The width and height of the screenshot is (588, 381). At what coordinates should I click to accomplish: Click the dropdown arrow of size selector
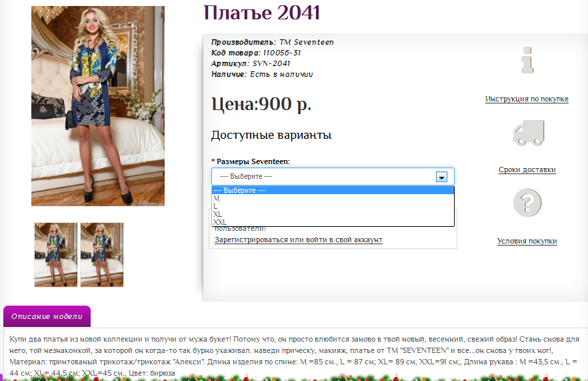pyautogui.click(x=441, y=177)
